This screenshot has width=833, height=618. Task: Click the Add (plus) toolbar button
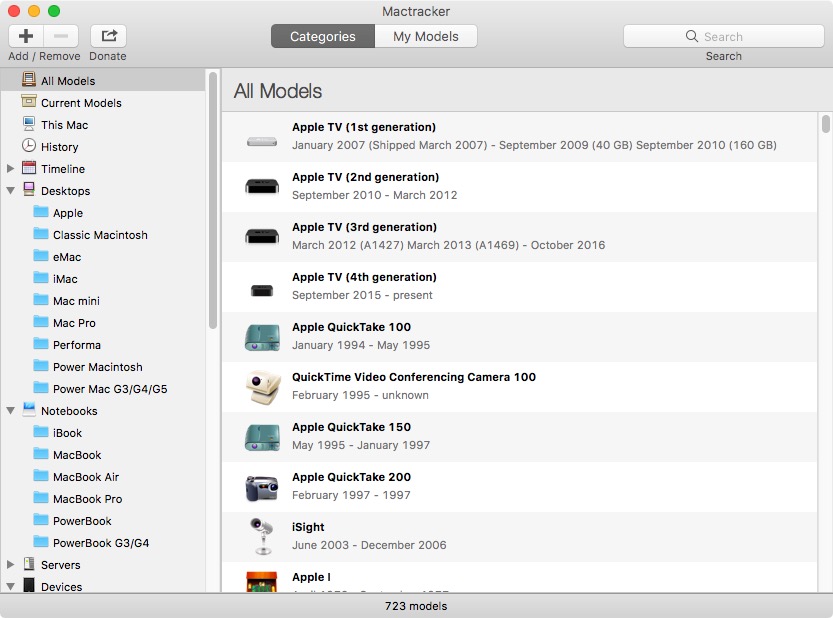(26, 36)
